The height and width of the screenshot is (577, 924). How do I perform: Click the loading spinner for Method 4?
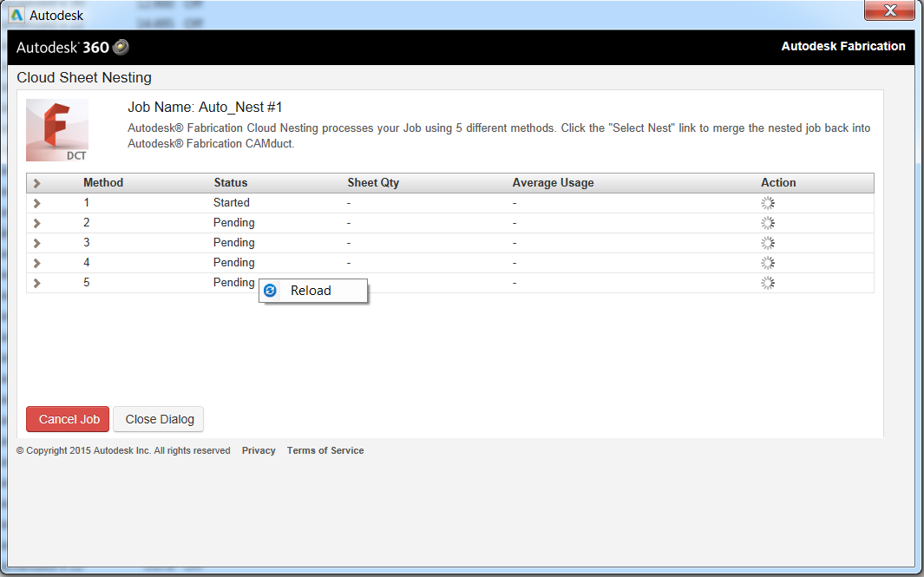[x=767, y=263]
